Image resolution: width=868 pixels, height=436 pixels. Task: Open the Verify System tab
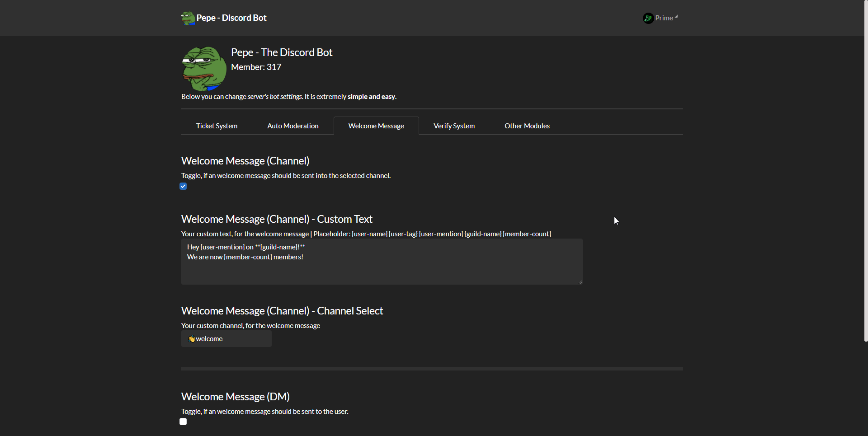454,126
